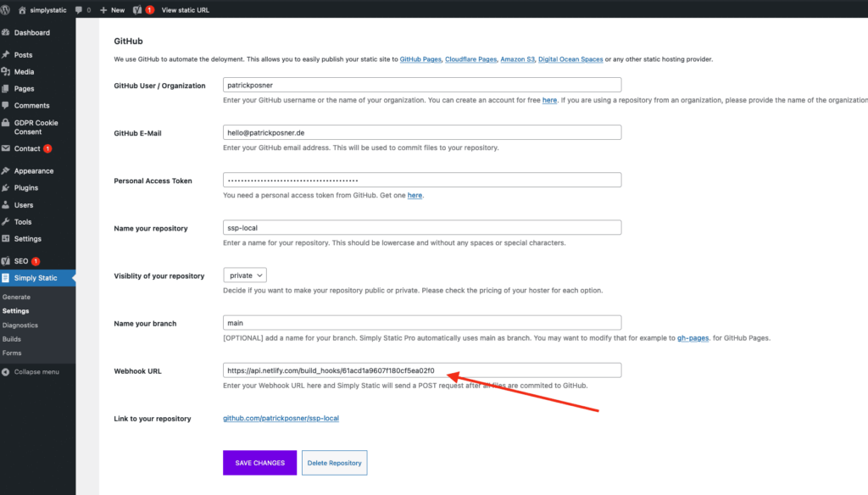
Task: Open the github.com/patrickposner/ssp-local repository link
Action: click(x=281, y=418)
